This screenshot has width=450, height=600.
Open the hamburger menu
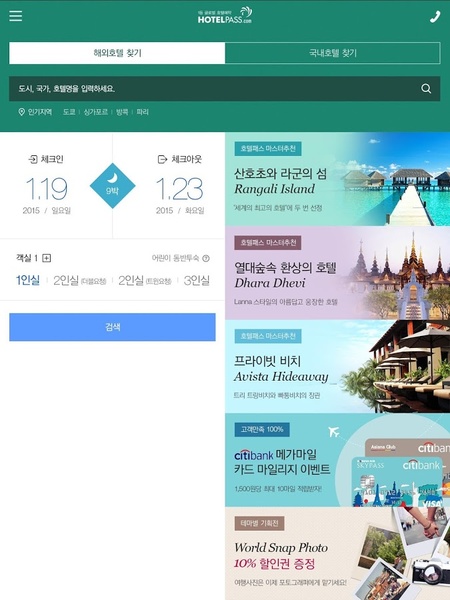tap(16, 16)
